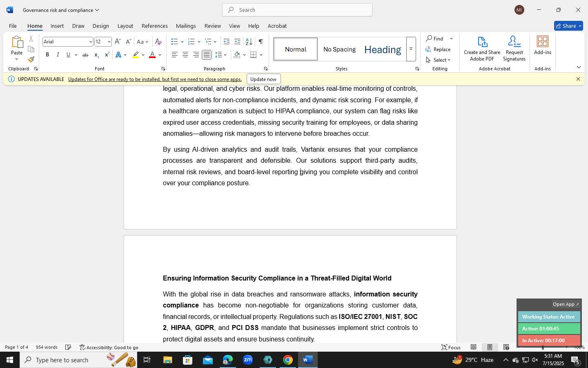The width and height of the screenshot is (588, 368).
Task: Click the Create and Share Adobe PDF icon
Action: click(x=482, y=42)
